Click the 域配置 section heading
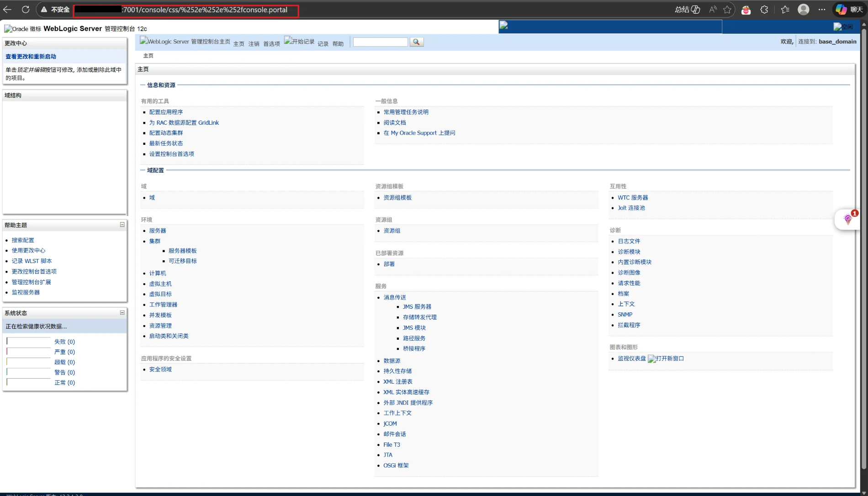The width and height of the screenshot is (868, 496). [155, 170]
